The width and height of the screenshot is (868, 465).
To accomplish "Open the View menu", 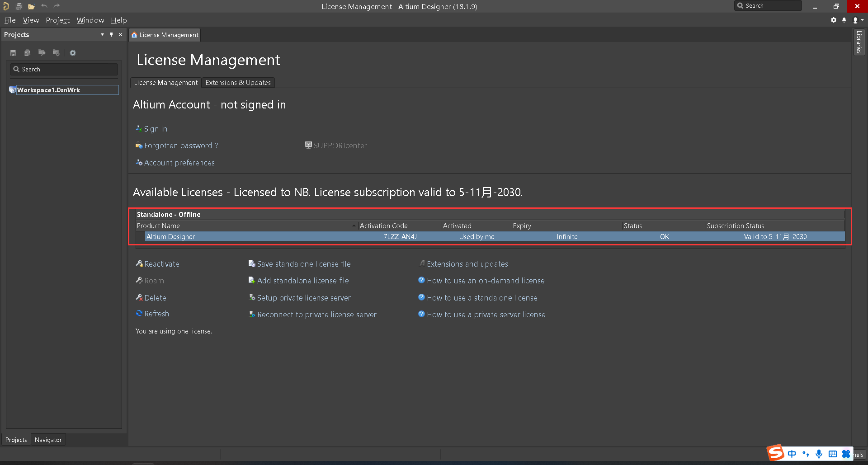I will click(31, 20).
